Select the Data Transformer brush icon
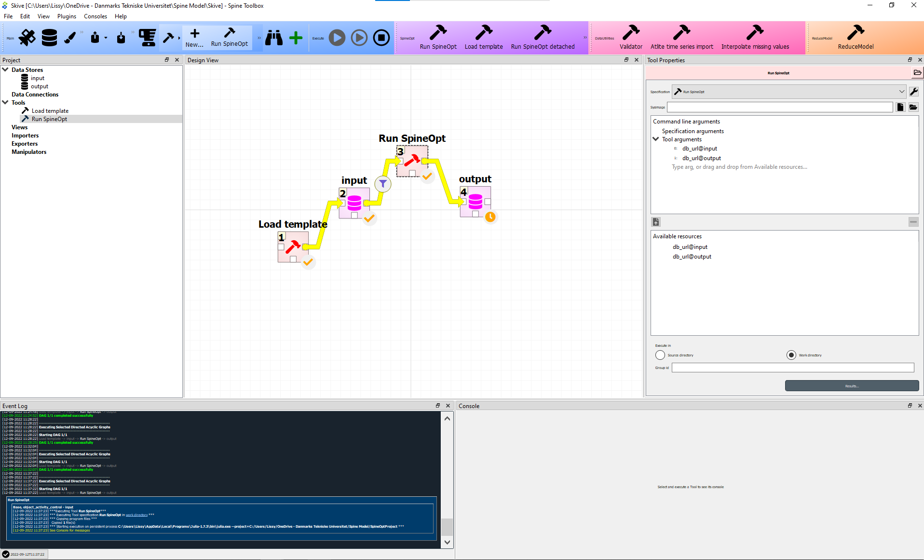924x560 pixels. [70, 38]
